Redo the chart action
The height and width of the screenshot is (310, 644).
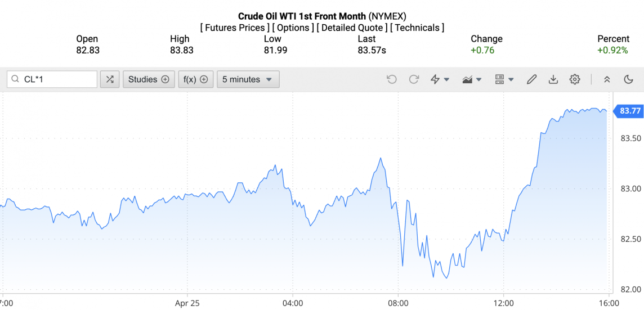coord(414,79)
